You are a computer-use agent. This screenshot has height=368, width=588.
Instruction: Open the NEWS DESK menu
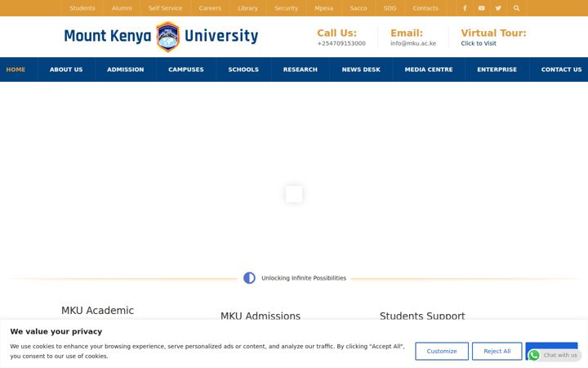(x=361, y=70)
